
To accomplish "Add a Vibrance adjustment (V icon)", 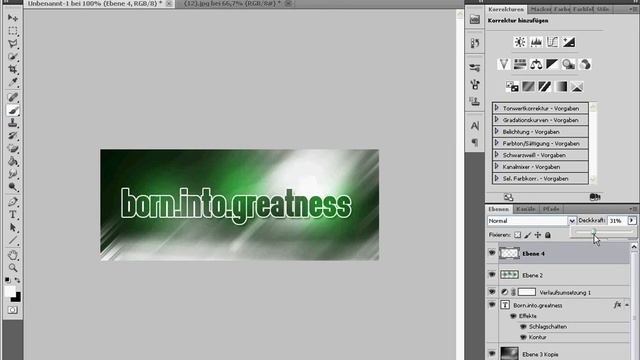I will [x=504, y=64].
